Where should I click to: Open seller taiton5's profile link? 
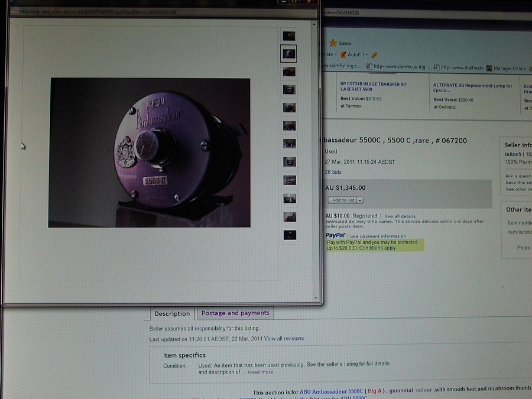click(513, 154)
